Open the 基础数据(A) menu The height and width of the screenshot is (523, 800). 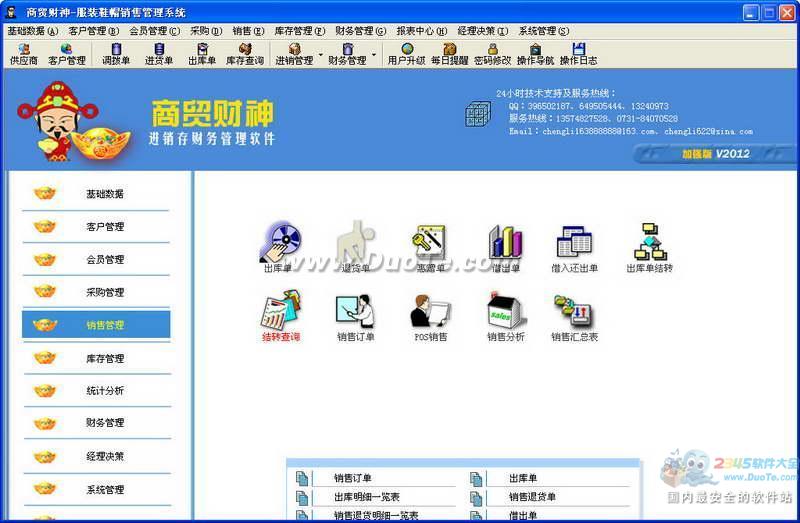tap(33, 31)
